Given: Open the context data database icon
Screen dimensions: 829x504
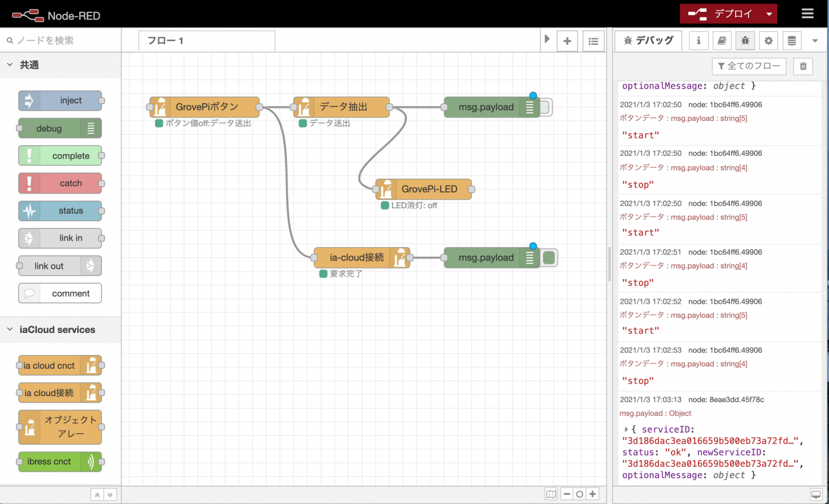Looking at the screenshot, I should [791, 40].
